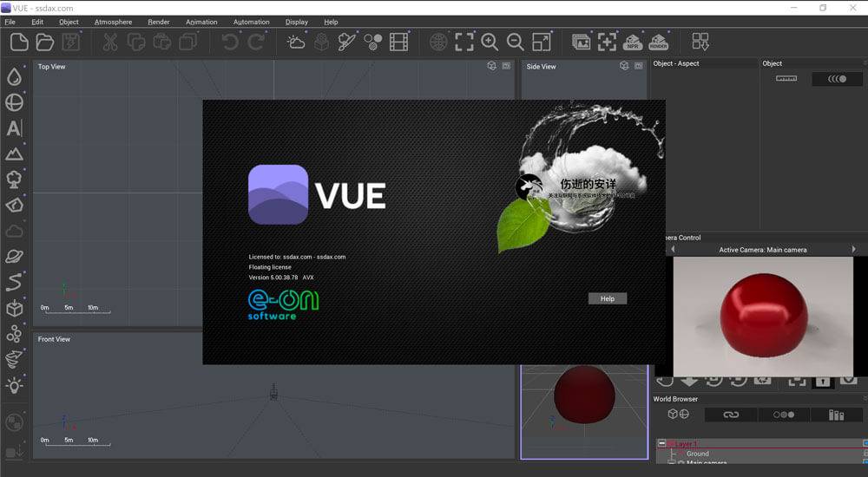Click the Paste icon in the toolbar
Image resolution: width=868 pixels, height=477 pixels.
pos(162,42)
